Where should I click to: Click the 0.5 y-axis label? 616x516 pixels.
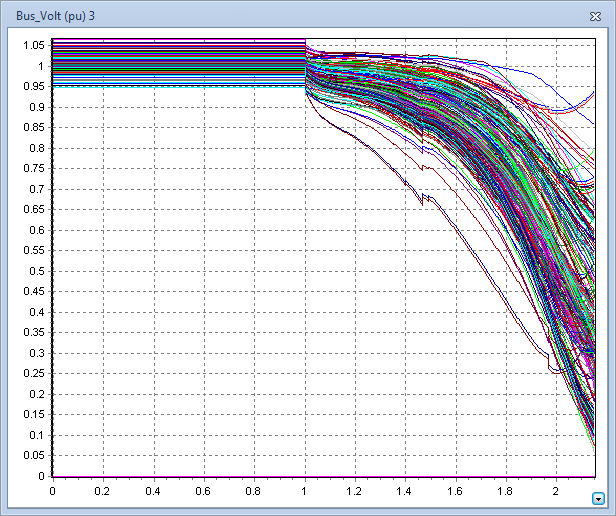[x=37, y=271]
